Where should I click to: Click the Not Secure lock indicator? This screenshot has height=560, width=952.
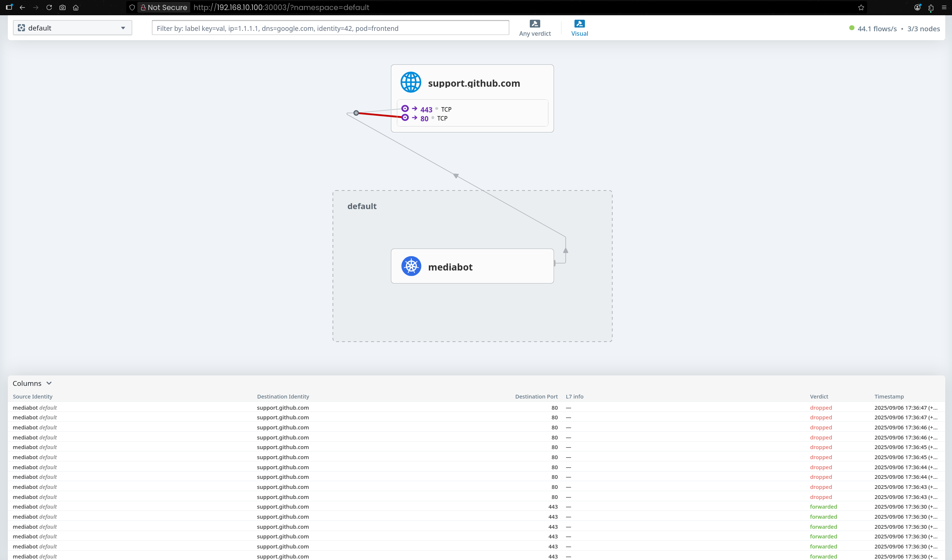coord(163,7)
